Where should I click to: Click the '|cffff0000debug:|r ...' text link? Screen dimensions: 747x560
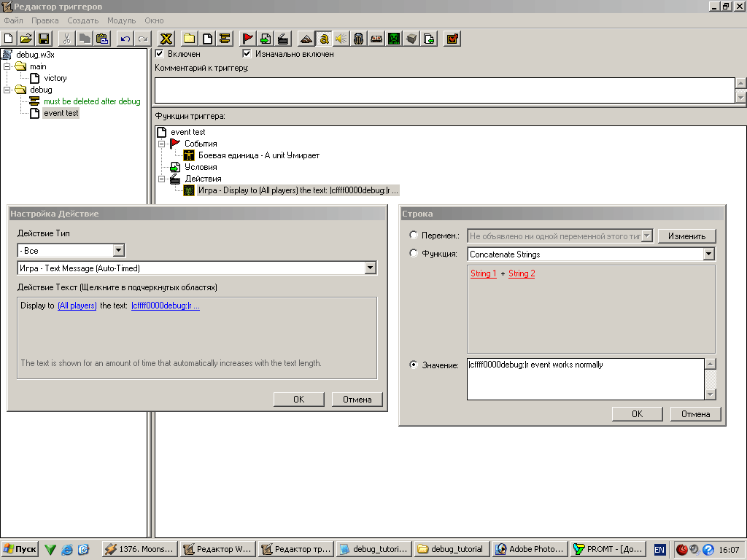(166, 306)
